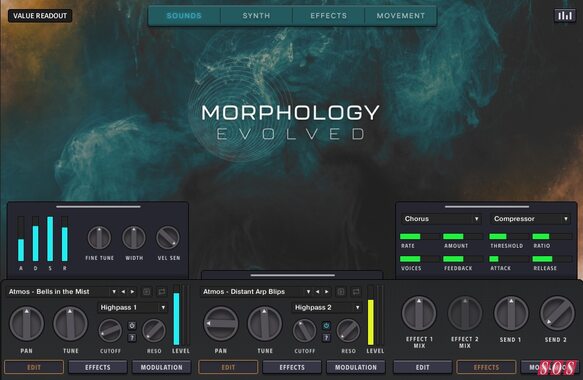Click the save icon beside Bells in the Mist

(146, 292)
